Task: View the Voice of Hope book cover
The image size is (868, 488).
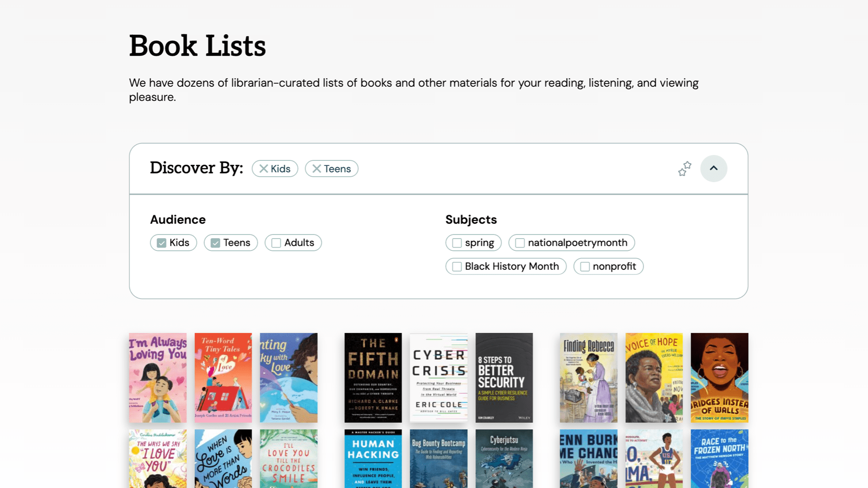Action: [654, 378]
